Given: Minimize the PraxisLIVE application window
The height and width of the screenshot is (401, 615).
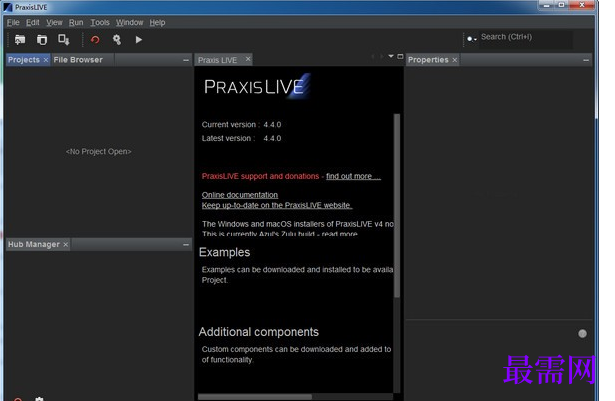Looking at the screenshot, I should (547, 5).
